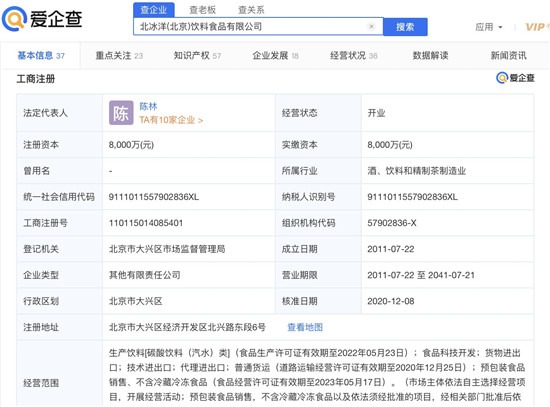Click registered address 北京市大兴区经济开发区北兴路东段6号
550x407 pixels.
(x=187, y=327)
